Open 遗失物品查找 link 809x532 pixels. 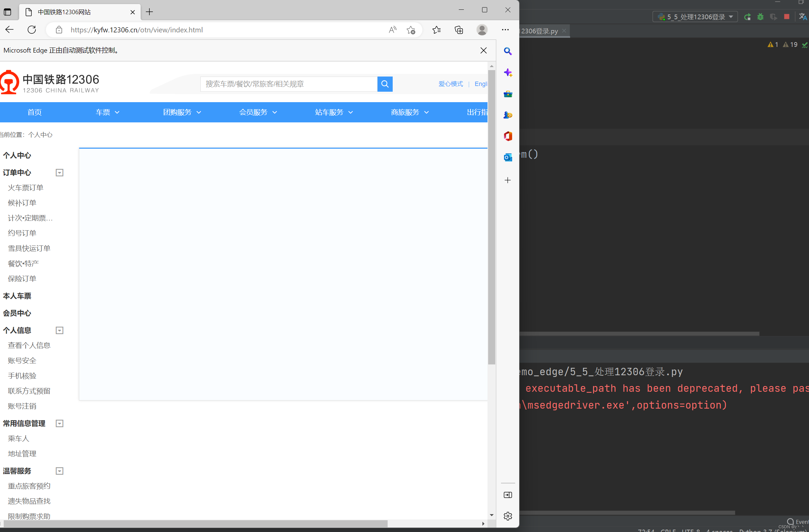click(29, 501)
